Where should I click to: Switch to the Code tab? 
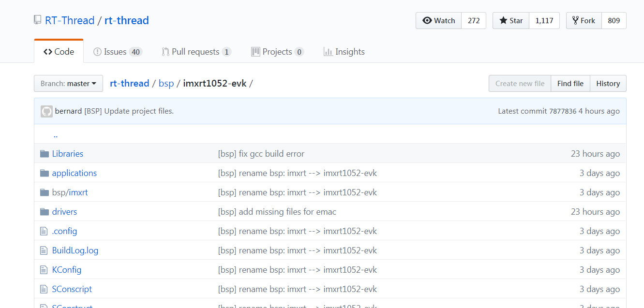[59, 52]
